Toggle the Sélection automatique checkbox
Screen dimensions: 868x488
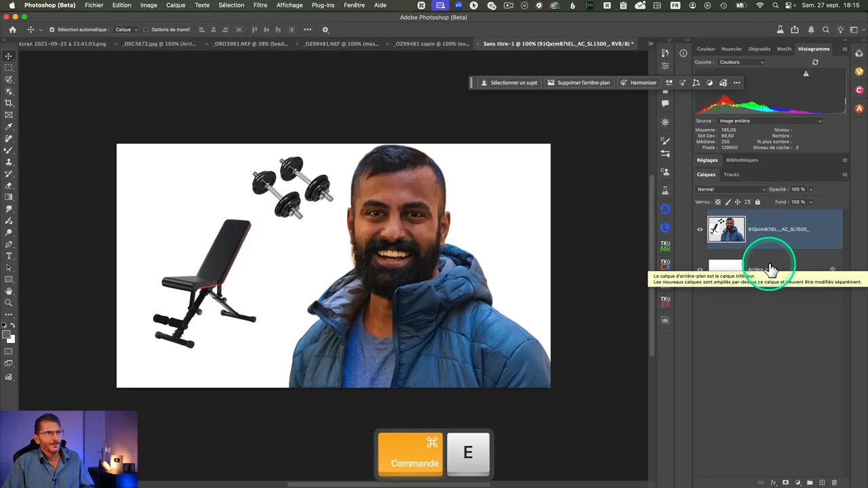tap(52, 30)
